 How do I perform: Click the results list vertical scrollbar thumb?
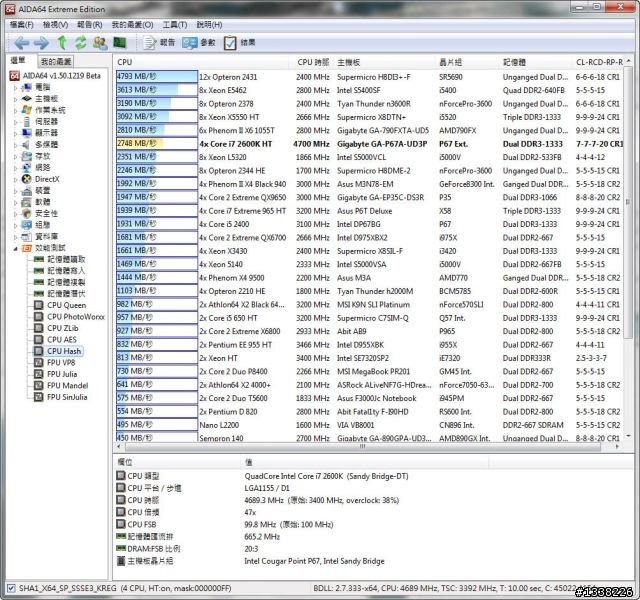coord(628,200)
